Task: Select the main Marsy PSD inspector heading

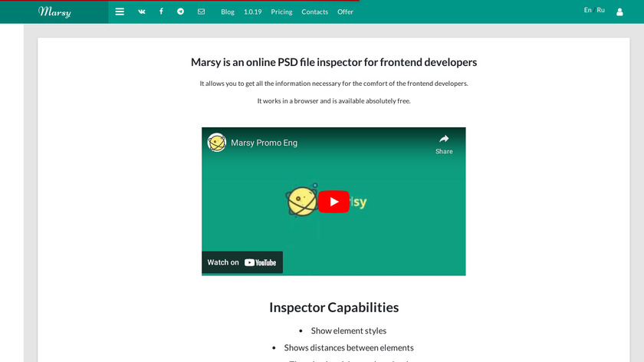Action: [x=334, y=62]
